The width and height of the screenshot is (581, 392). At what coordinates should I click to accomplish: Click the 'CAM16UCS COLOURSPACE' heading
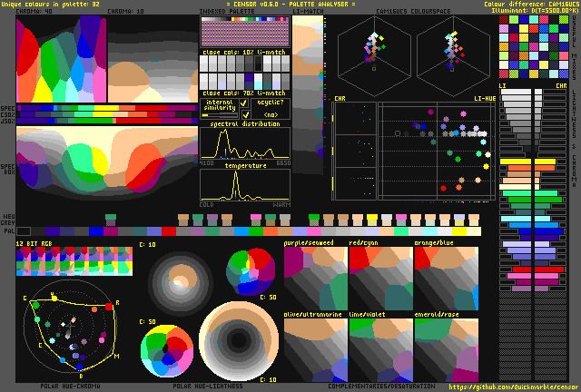point(413,12)
